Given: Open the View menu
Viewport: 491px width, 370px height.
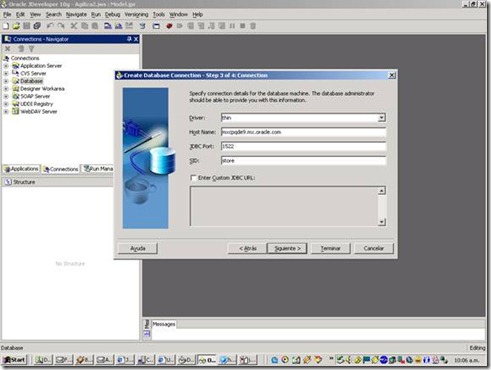Looking at the screenshot, I should tap(35, 14).
